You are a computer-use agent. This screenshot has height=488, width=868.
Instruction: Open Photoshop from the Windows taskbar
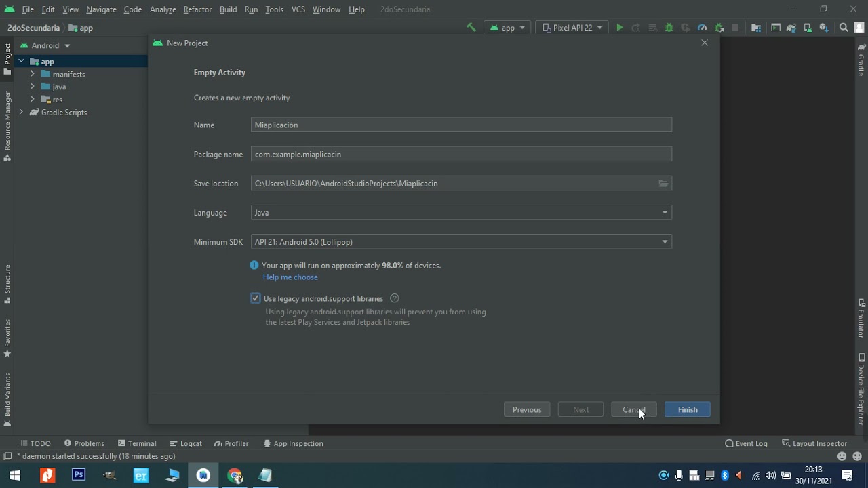[x=79, y=475]
